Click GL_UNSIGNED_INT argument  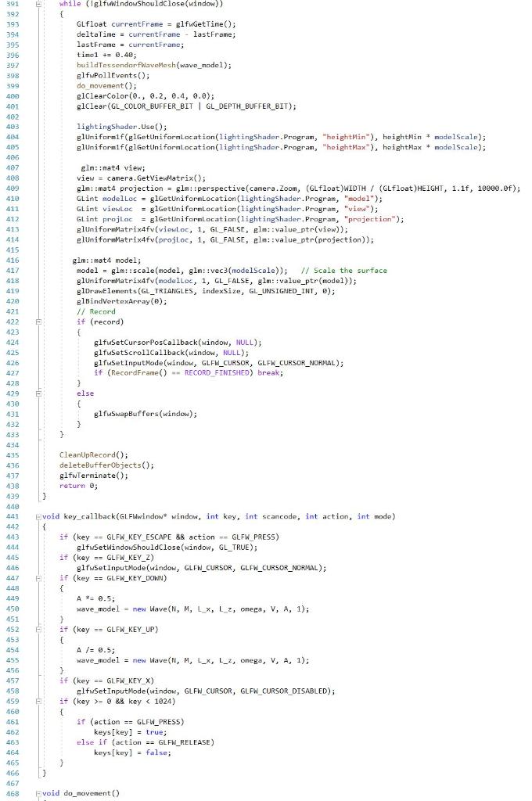283,291
